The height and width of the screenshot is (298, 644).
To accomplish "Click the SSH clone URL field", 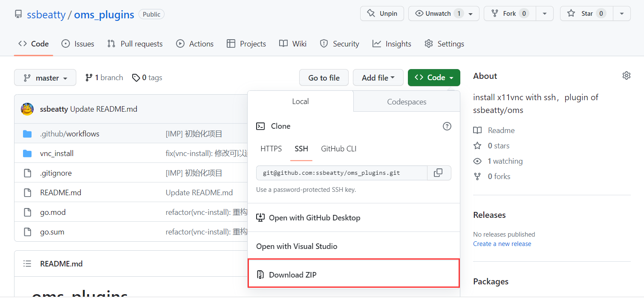I will [x=342, y=173].
